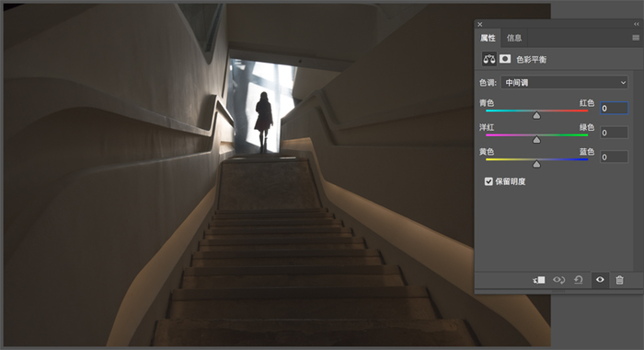Viewport: 644px width, 350px height.
Task: Delete this adjustment layer trash icon
Action: 619,280
